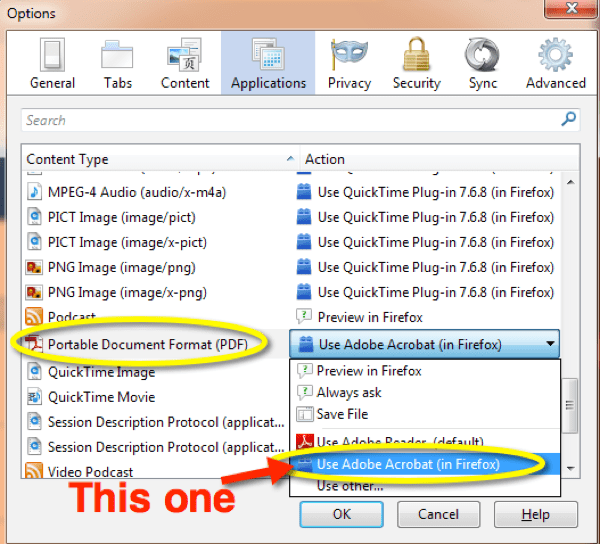Click plug-in icon in PNG (image/png) row
The height and width of the screenshot is (544, 600).
point(304,267)
